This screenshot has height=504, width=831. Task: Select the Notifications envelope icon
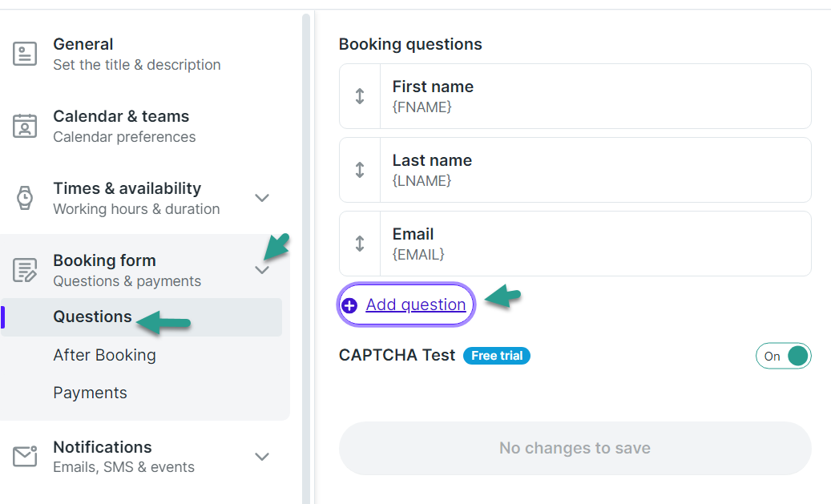pos(25,457)
